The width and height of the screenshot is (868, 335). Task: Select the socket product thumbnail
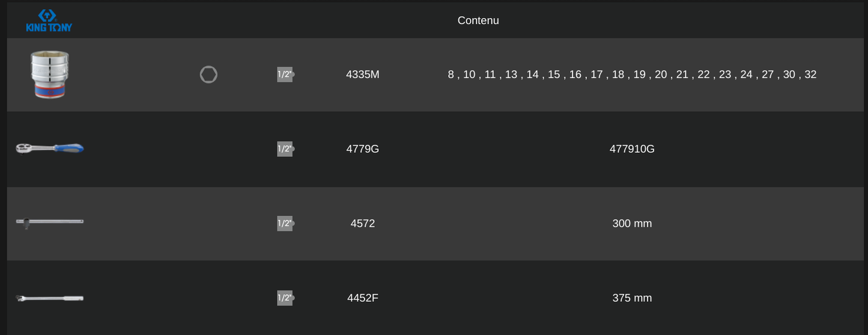click(x=50, y=74)
